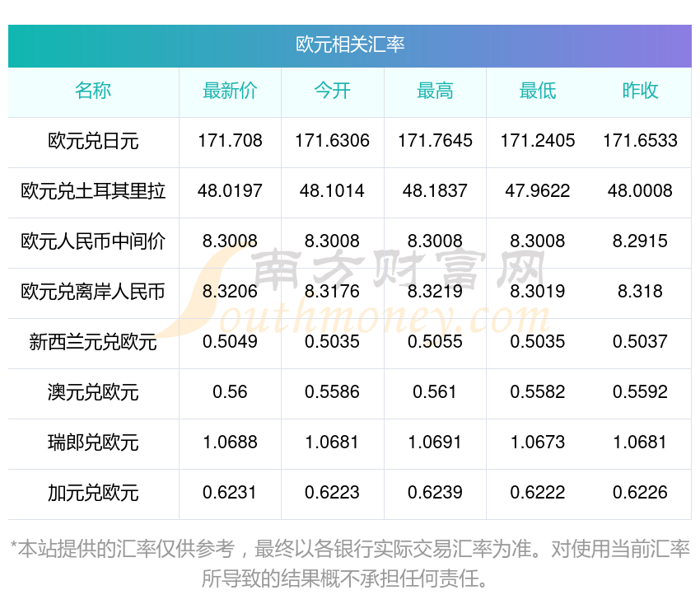Select the latest price 171.708
The height and width of the screenshot is (604, 700).
[x=230, y=141]
